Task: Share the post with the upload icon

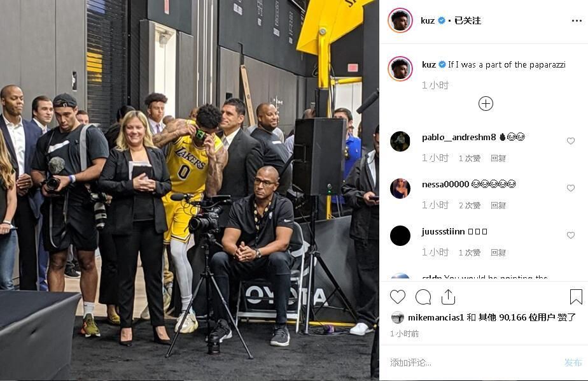Action: [448, 297]
